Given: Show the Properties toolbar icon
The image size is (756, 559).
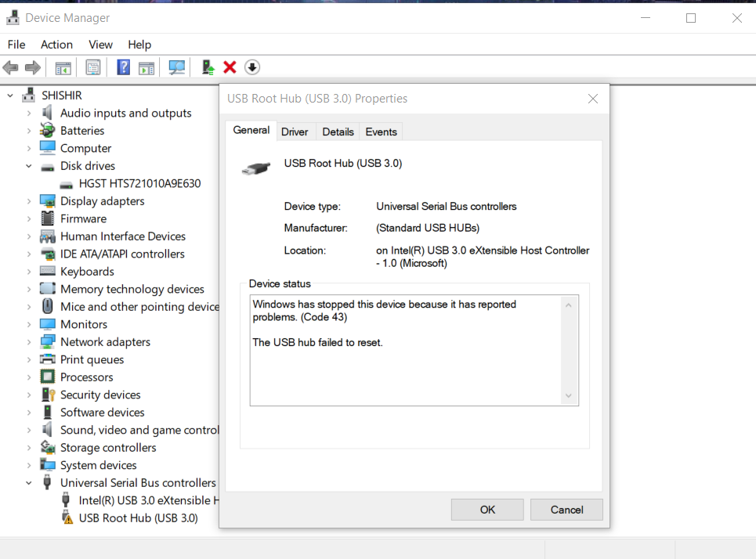Looking at the screenshot, I should click(93, 67).
